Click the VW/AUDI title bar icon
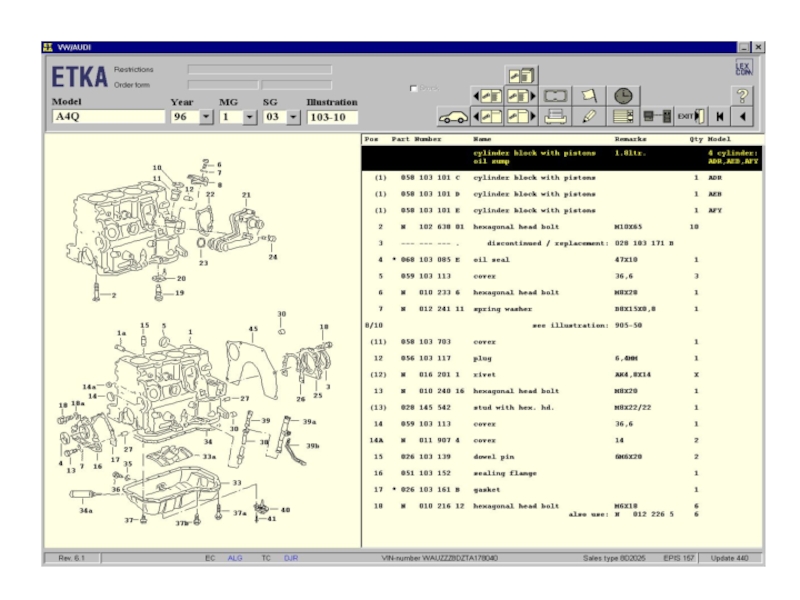Viewport: 800px width, 600px height. (x=48, y=47)
